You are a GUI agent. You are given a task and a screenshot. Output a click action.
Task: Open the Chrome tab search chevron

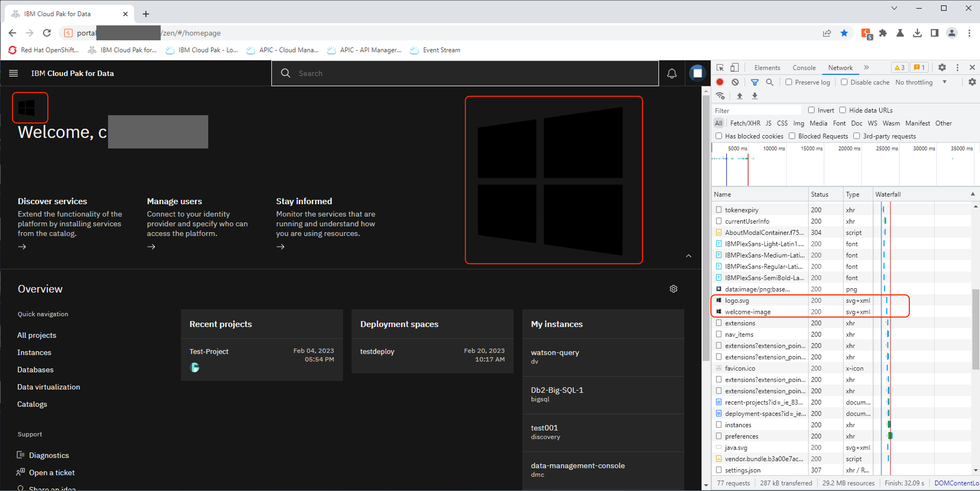click(x=894, y=8)
